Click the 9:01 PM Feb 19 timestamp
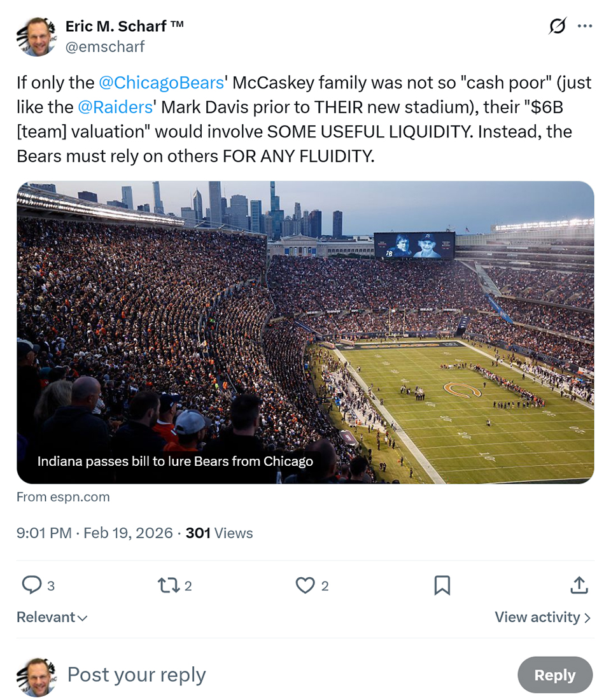Viewport: 611px width, 700px height. (x=95, y=533)
